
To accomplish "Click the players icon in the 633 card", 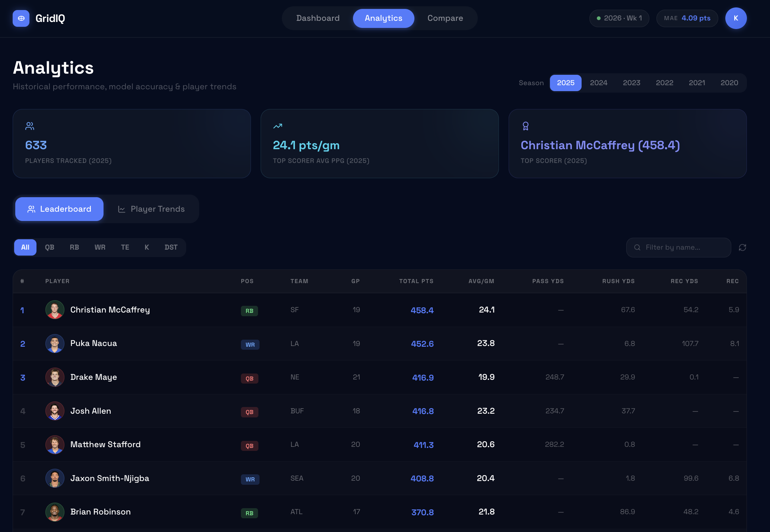I will (30, 126).
